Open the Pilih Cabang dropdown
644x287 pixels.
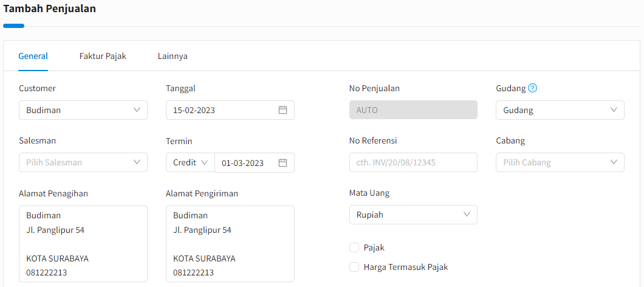(560, 162)
